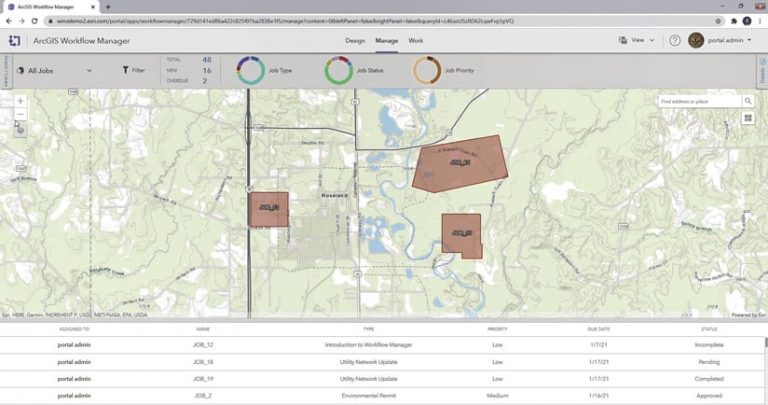Zoom in on the map

[20, 101]
